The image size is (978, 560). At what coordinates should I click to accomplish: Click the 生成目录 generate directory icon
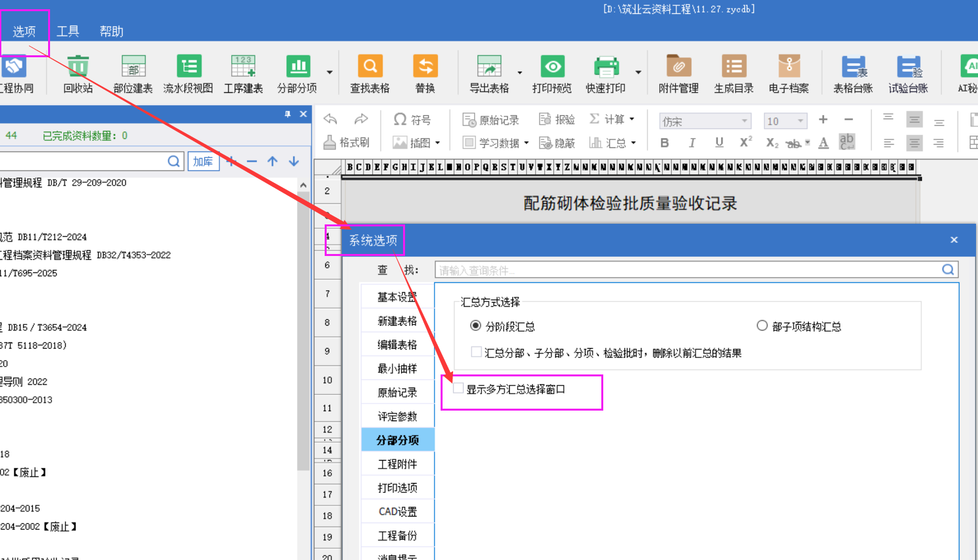(734, 74)
